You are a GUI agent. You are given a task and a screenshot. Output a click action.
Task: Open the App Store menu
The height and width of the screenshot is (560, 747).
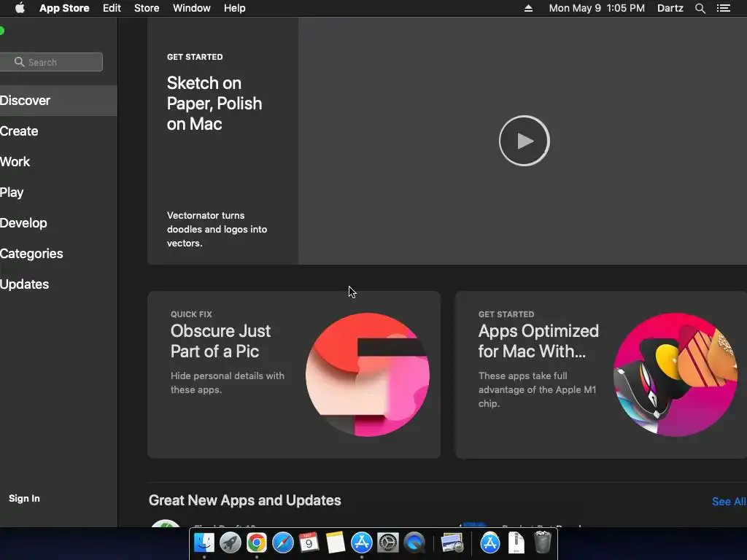pyautogui.click(x=64, y=8)
